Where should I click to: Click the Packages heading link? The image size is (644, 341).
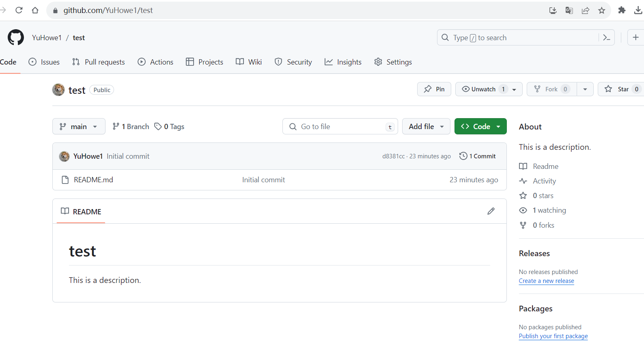pyautogui.click(x=536, y=309)
